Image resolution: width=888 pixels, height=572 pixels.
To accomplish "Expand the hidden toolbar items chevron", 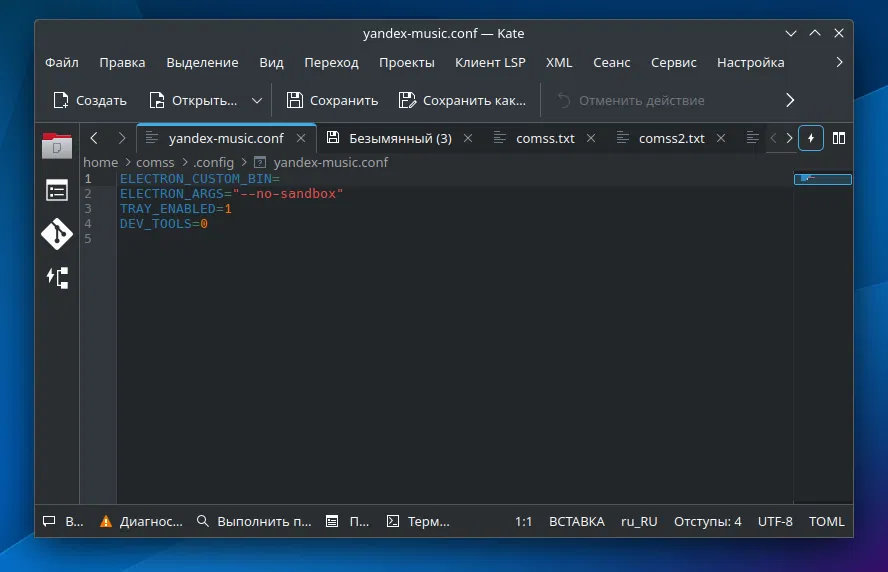I will point(790,100).
